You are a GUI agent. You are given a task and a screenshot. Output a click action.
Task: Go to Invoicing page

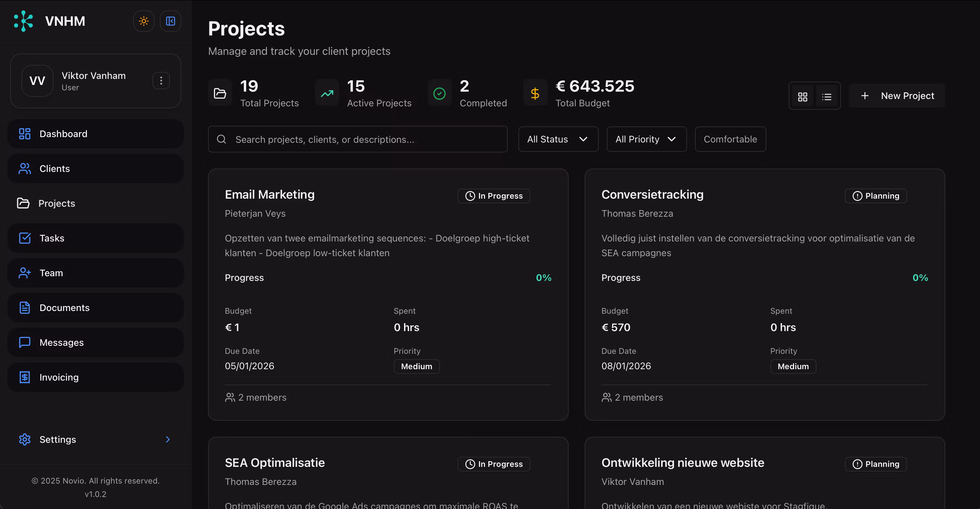click(95, 377)
